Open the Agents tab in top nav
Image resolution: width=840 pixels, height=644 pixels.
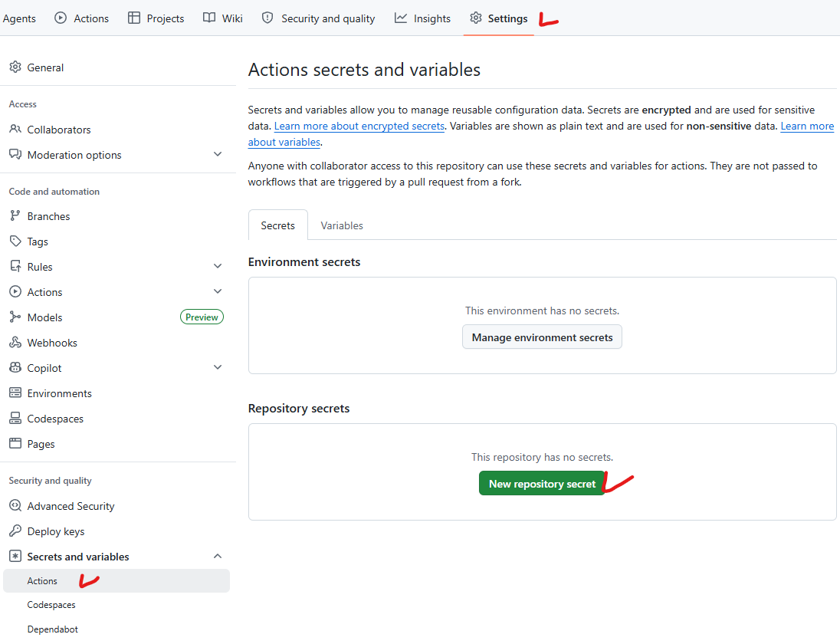coord(18,18)
